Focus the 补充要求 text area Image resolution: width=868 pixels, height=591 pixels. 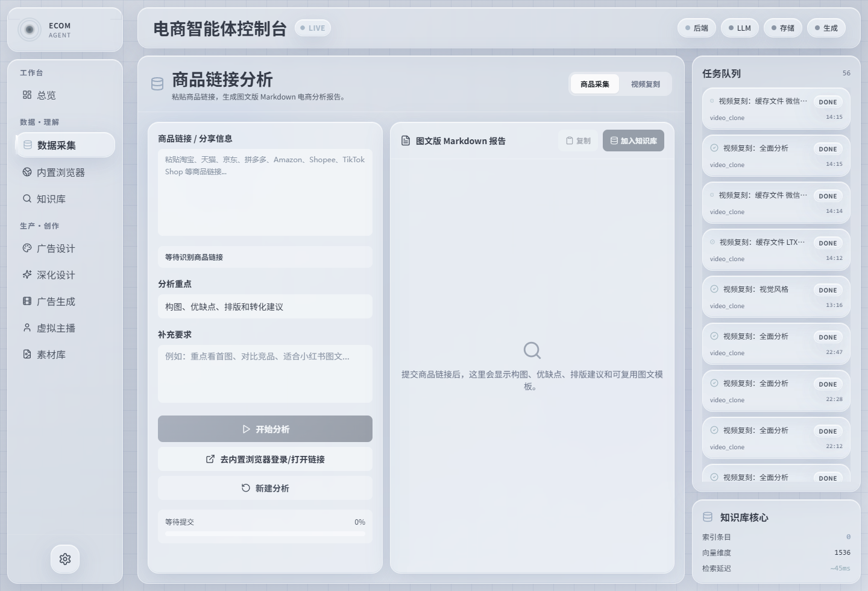coord(265,373)
